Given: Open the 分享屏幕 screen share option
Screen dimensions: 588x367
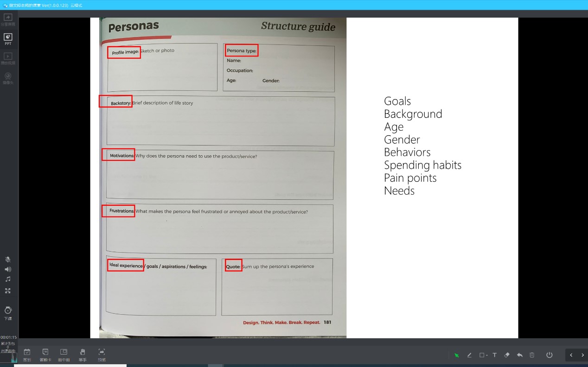Looking at the screenshot, I should [x=8, y=19].
